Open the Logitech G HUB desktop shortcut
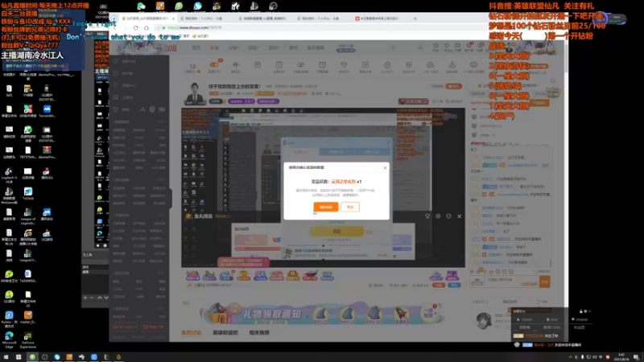The height and width of the screenshot is (362, 644). pyautogui.click(x=9, y=174)
